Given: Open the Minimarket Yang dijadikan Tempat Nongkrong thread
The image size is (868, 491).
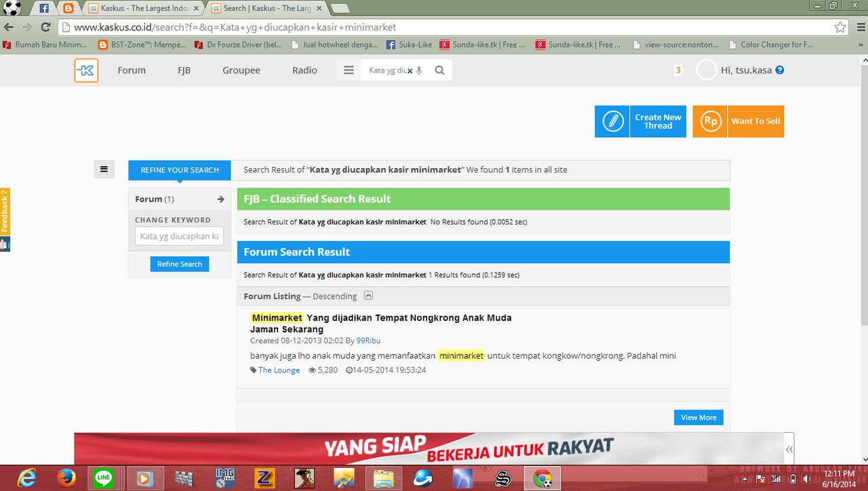Looking at the screenshot, I should tap(380, 323).
